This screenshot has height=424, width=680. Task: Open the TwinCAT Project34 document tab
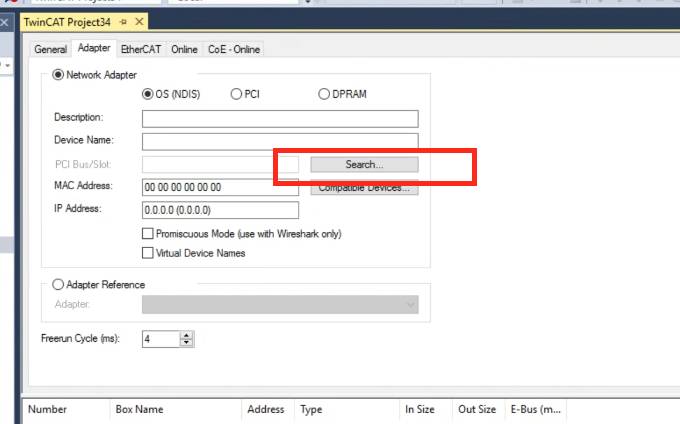tap(67, 22)
